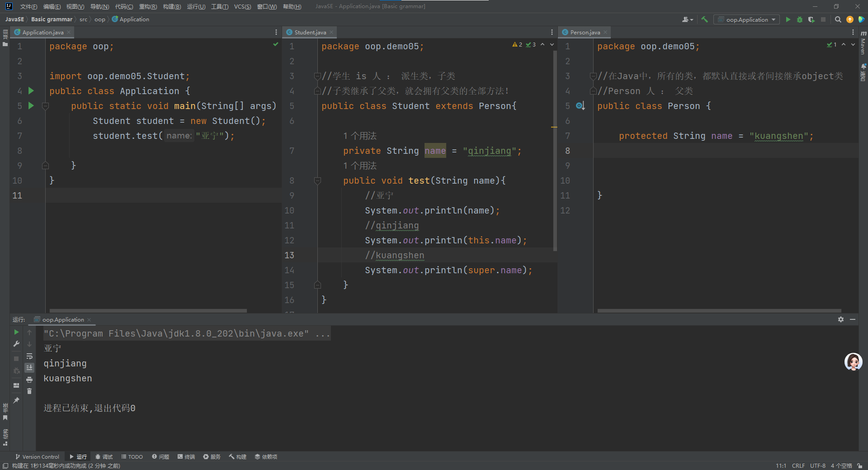Open the Structure tool window stripe
The image size is (868, 470).
point(5,437)
